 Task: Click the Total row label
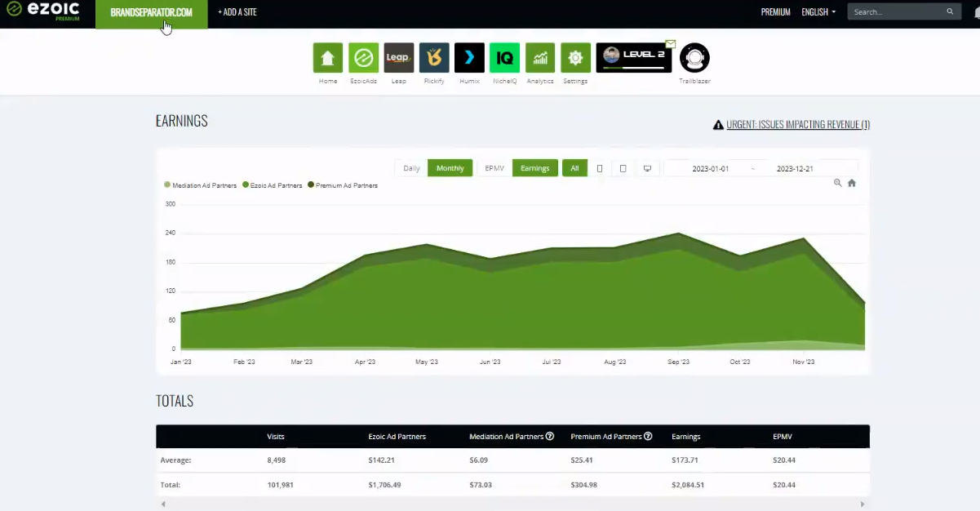pos(171,485)
